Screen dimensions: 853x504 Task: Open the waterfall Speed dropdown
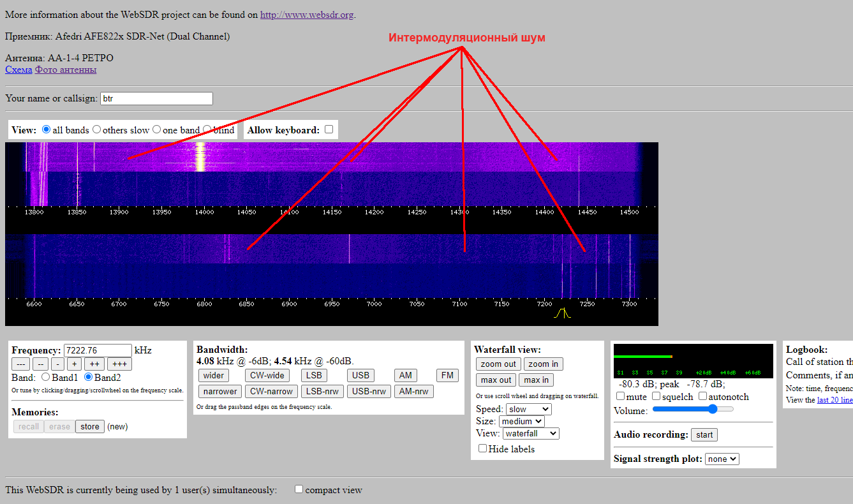tap(529, 409)
